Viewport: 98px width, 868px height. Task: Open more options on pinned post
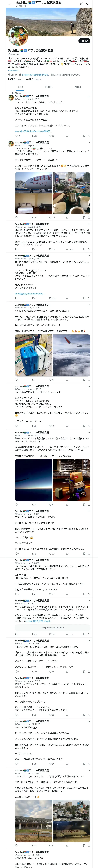[89, 96]
